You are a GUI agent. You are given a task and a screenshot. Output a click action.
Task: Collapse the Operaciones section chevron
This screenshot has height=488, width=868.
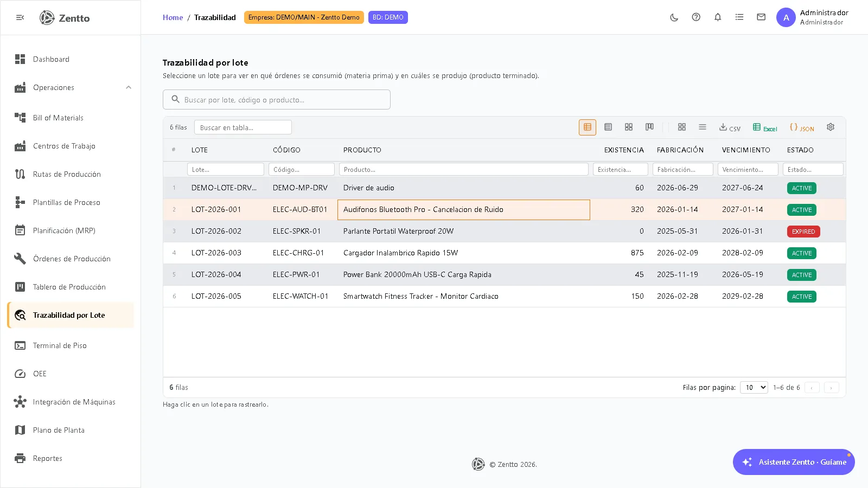point(129,87)
